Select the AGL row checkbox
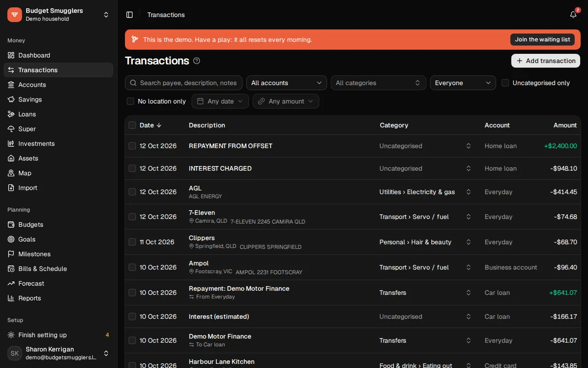 [132, 192]
